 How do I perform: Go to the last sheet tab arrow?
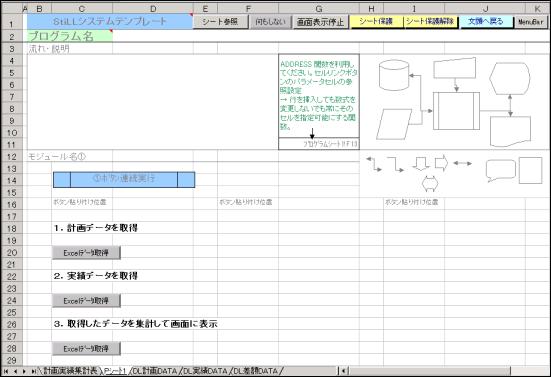coord(33,371)
